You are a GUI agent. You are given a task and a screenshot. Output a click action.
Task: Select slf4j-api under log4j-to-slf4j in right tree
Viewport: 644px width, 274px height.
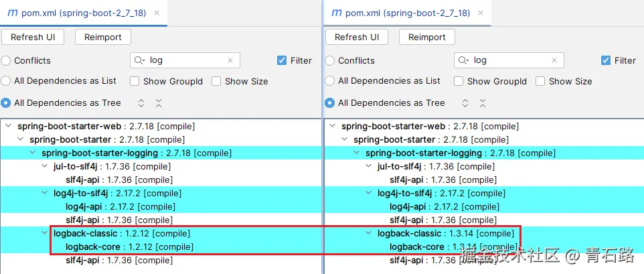(x=443, y=220)
